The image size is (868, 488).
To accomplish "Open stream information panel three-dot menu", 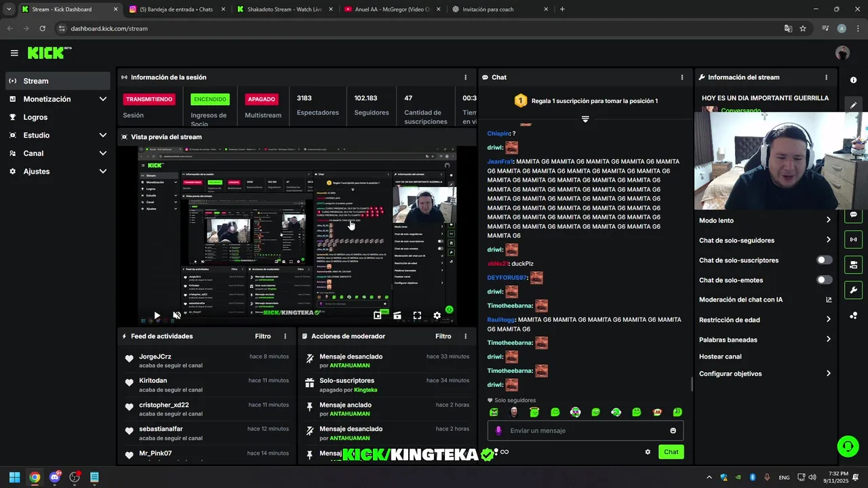I will 826,77.
